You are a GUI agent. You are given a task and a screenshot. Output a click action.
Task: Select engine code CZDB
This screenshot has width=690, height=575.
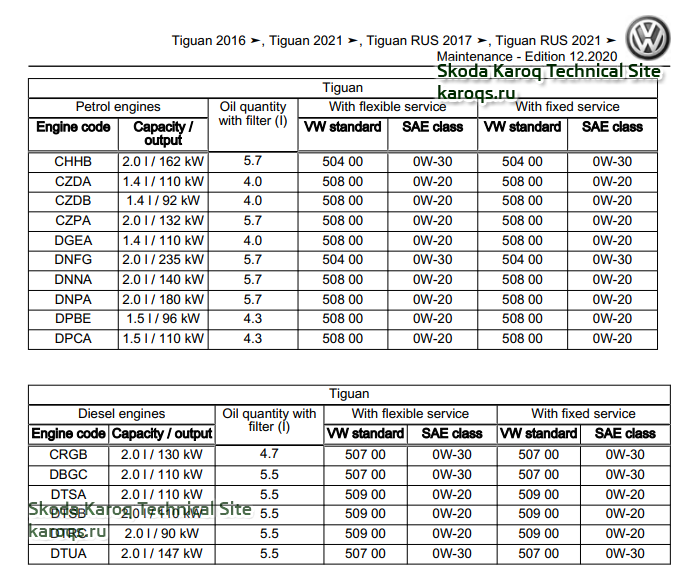coord(73,201)
